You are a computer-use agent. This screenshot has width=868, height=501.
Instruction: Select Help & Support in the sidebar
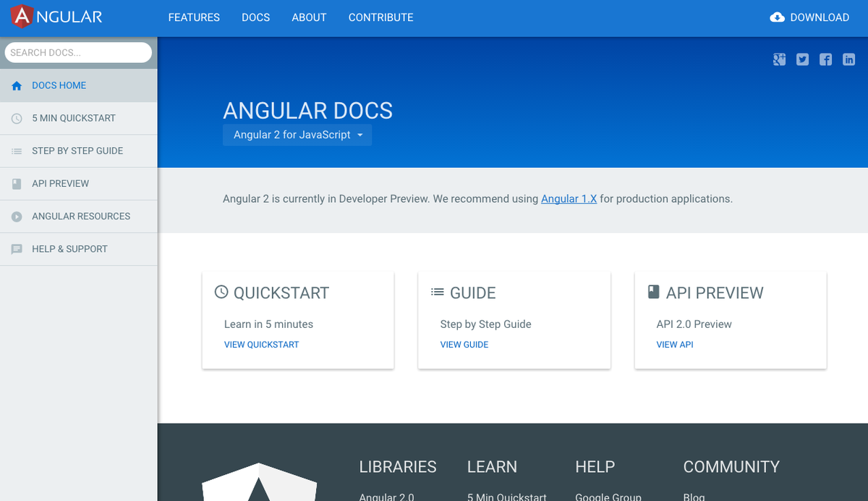click(79, 248)
